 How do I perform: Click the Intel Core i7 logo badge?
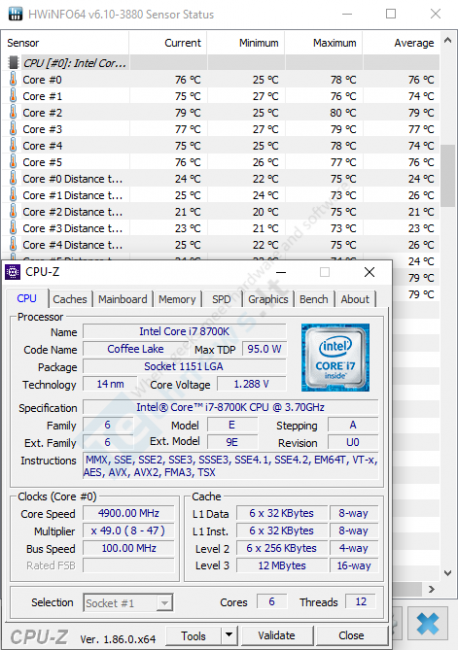pos(335,358)
